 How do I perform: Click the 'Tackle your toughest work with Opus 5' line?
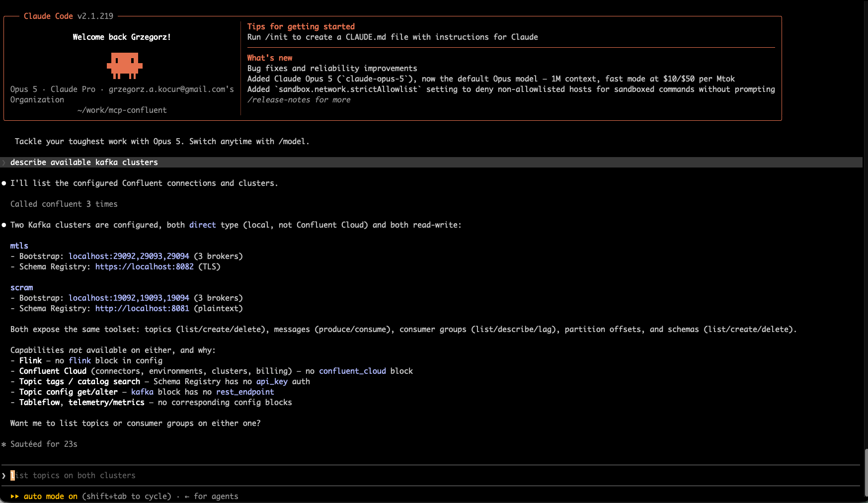pyautogui.click(x=162, y=142)
